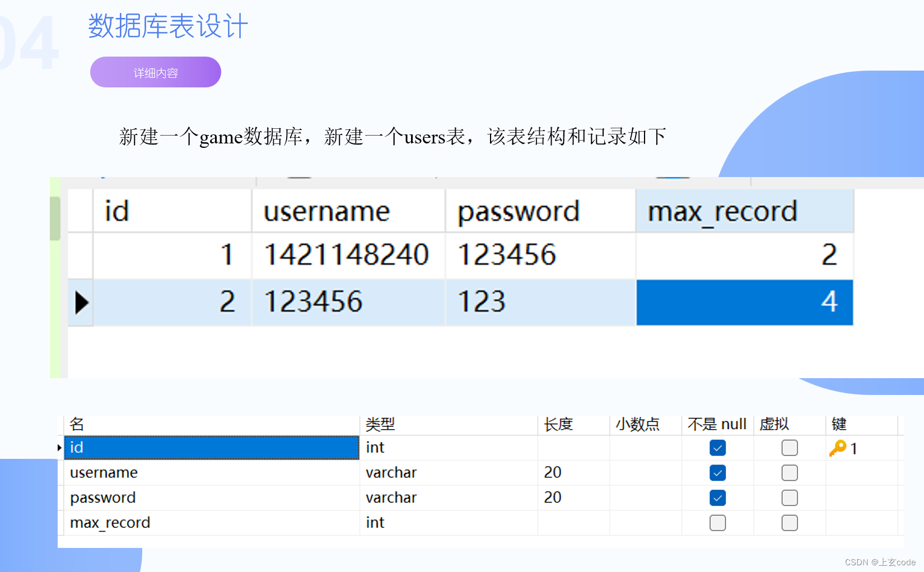Enable the 虚拟 checkbox for id field
Screen dimensions: 924x572
790,448
